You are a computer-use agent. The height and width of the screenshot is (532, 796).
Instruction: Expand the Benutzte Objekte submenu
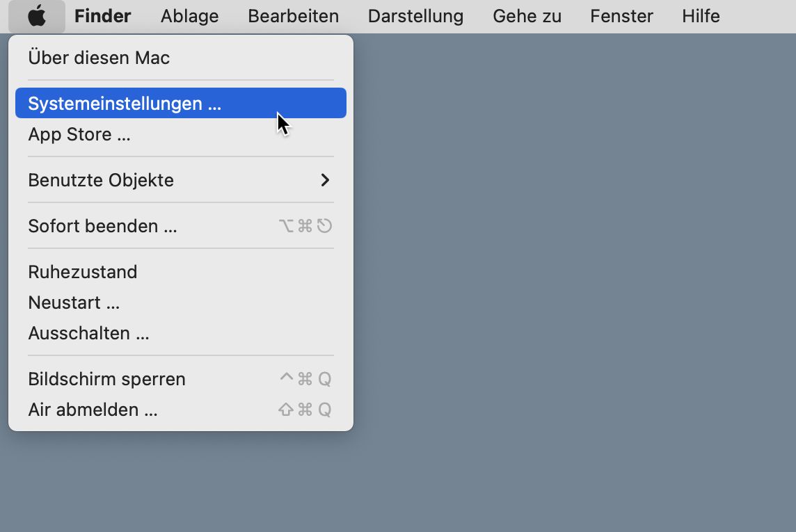coord(181,180)
